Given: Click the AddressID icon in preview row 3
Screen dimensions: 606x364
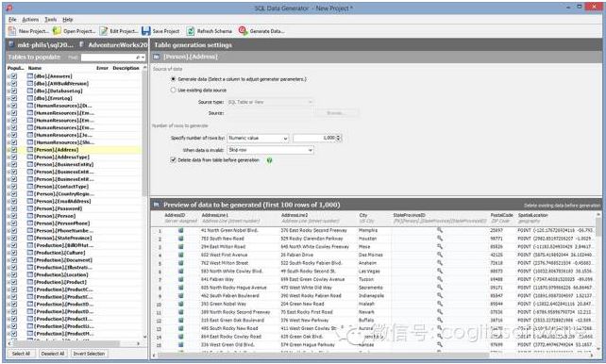Looking at the screenshot, I should coord(180,247).
